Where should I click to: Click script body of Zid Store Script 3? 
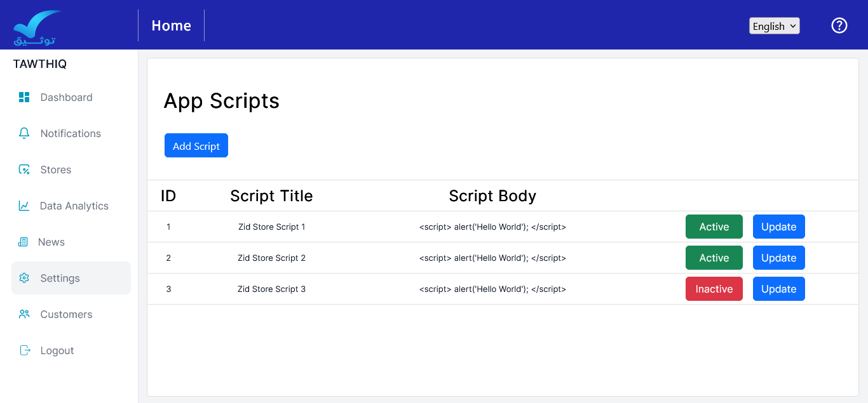[x=492, y=289]
